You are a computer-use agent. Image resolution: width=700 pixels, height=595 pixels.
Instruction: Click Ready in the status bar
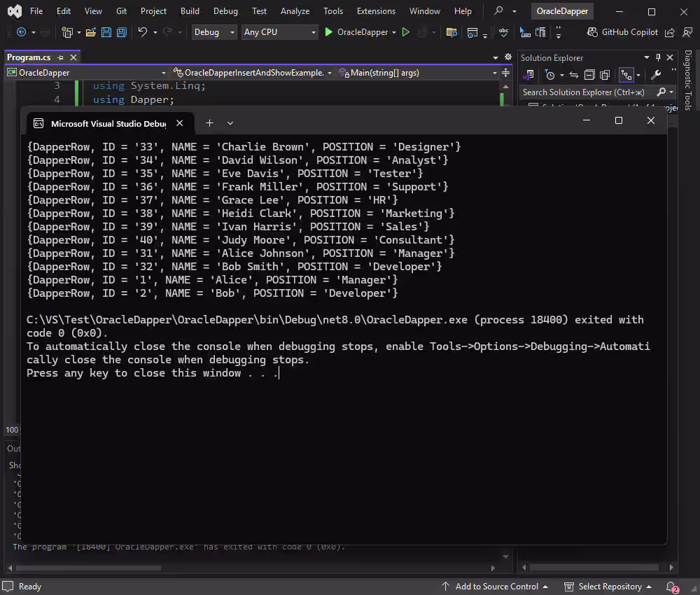[x=29, y=587]
